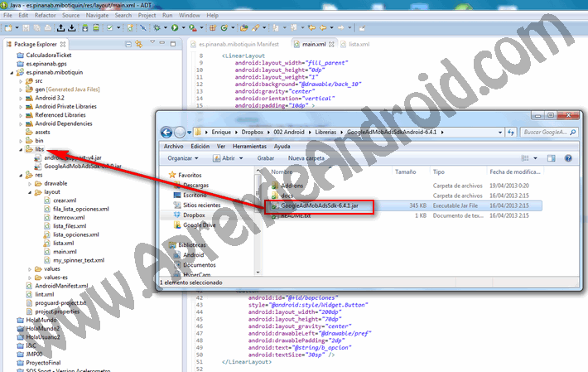Click the Run External Tools icon
The image size is (588, 372).
tap(193, 27)
